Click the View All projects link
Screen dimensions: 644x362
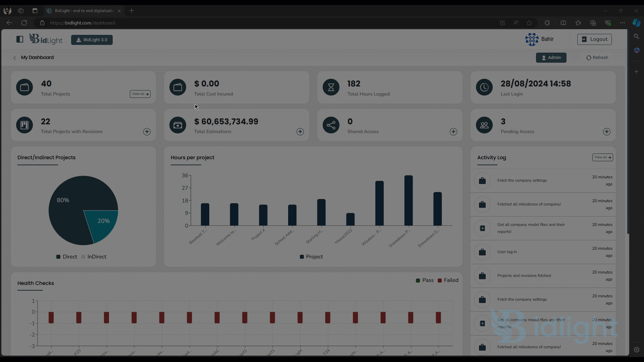click(140, 94)
